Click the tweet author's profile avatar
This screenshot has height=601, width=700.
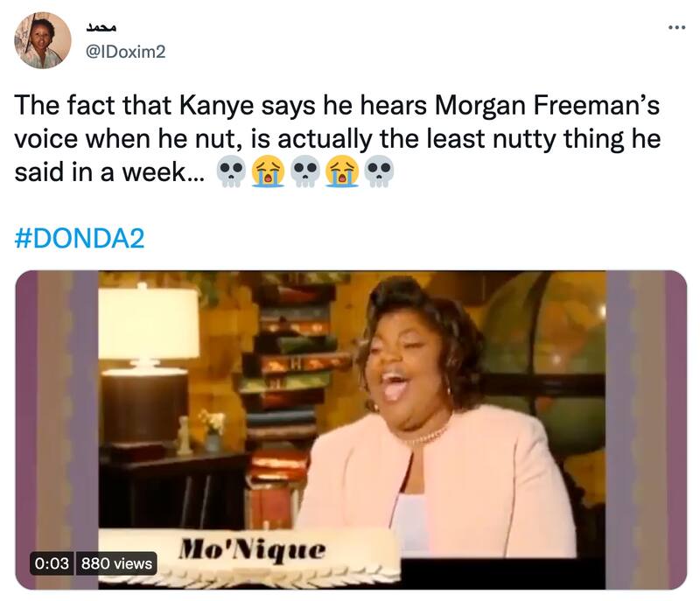(x=42, y=40)
